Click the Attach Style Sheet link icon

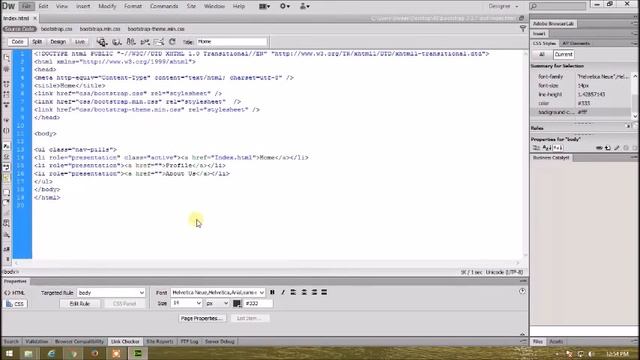(x=599, y=148)
